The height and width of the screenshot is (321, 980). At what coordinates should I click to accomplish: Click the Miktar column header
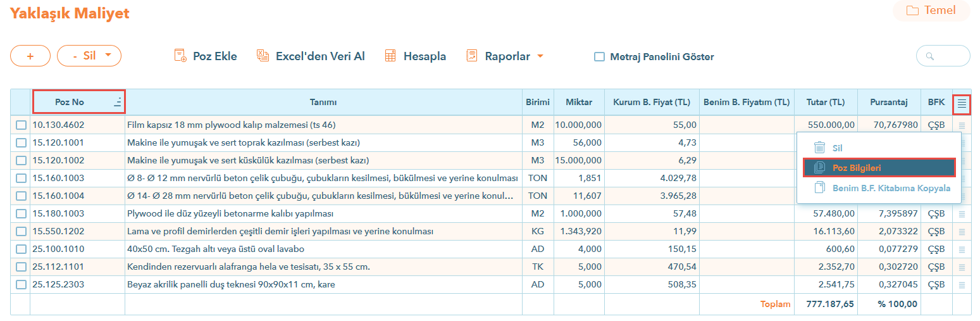(579, 102)
